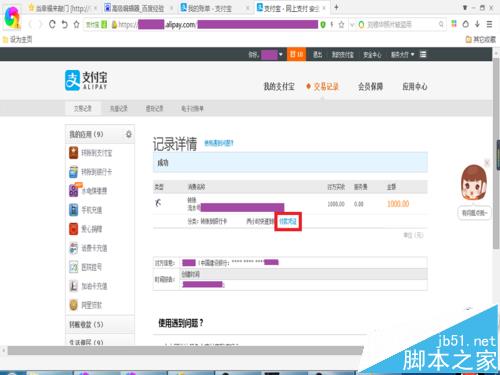
Task: Expand the 服务大厅 dropdown in dark bar
Action: tap(402, 54)
